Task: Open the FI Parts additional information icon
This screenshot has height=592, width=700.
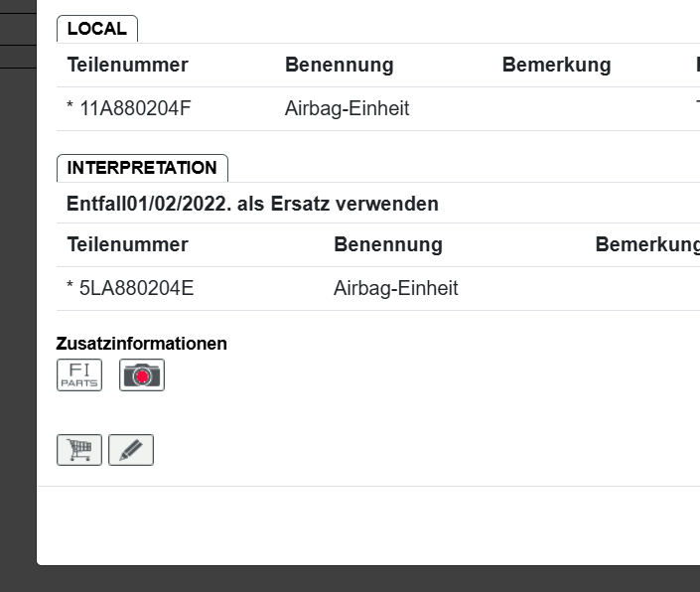Action: click(79, 374)
